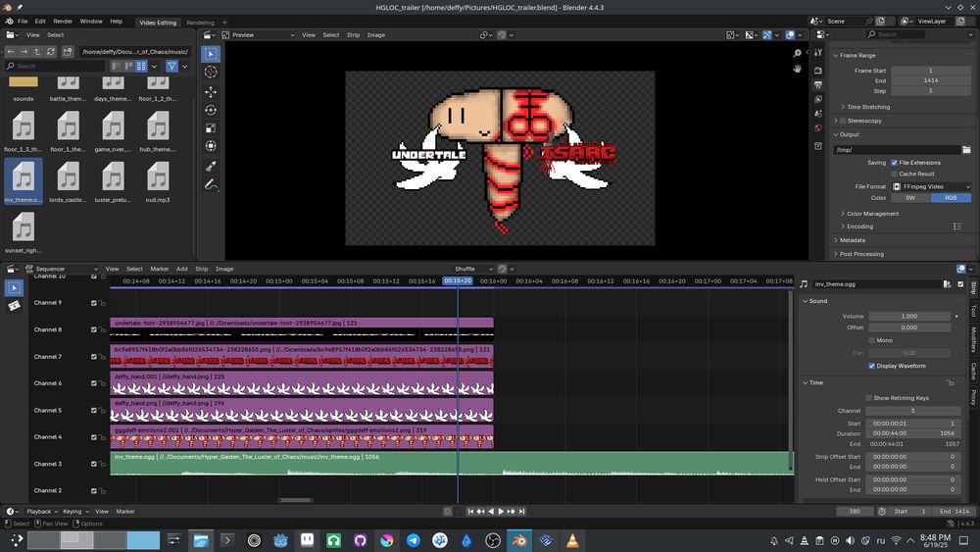Open the World properties tab
Image resolution: width=980 pixels, height=552 pixels.
pyautogui.click(x=818, y=127)
